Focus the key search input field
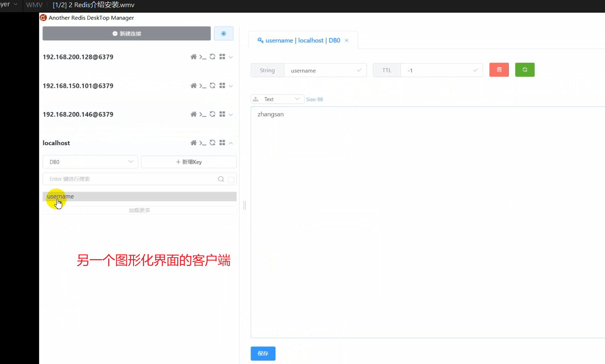Screen dimensions: 605x364 [131, 179]
